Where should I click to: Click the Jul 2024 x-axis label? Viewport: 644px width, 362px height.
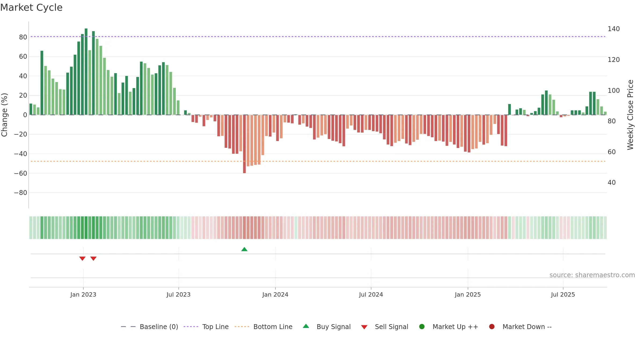pyautogui.click(x=371, y=294)
